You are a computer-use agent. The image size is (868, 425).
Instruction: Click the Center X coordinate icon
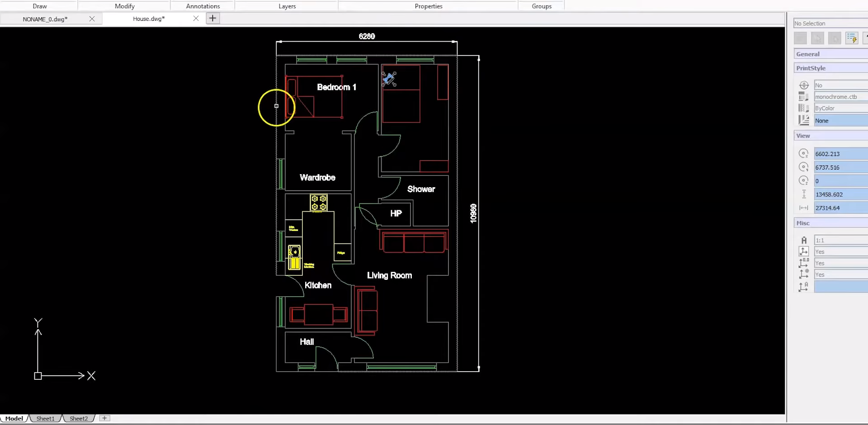click(x=803, y=154)
